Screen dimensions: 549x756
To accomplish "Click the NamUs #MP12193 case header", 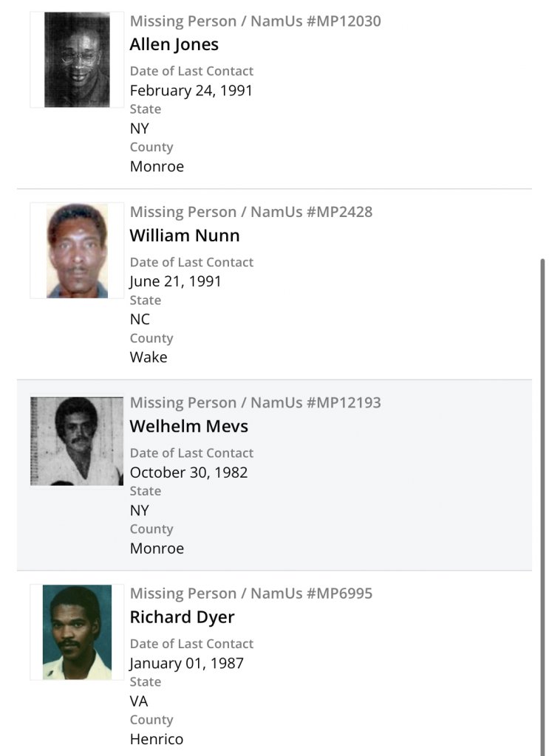I will [x=256, y=402].
